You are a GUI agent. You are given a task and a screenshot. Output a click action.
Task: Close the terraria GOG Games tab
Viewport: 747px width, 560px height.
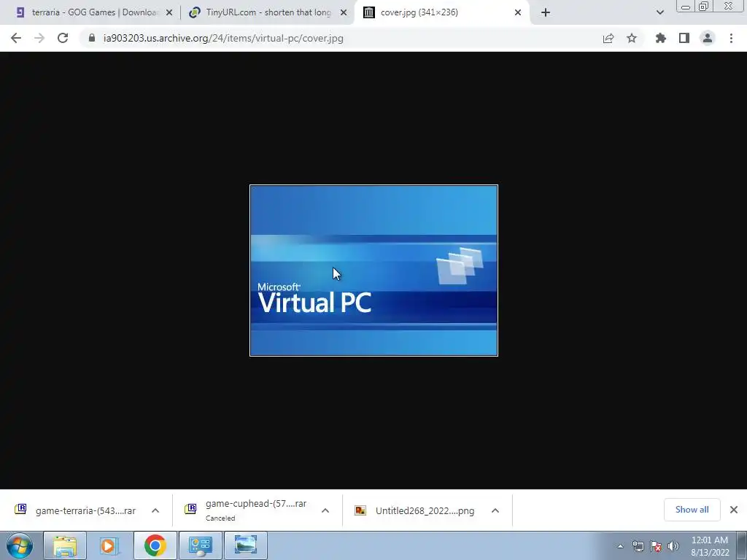click(x=169, y=12)
